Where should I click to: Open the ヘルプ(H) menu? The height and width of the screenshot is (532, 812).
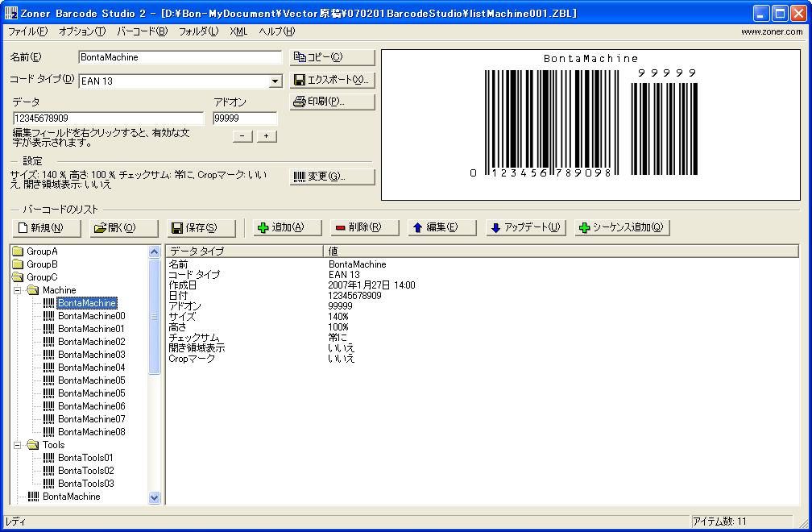[276, 31]
